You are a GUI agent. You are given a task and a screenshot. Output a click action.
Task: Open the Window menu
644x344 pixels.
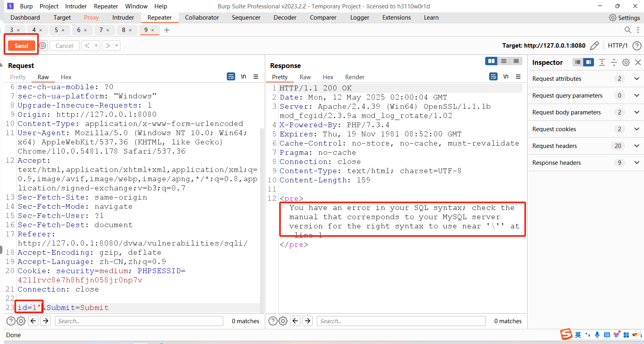click(136, 6)
